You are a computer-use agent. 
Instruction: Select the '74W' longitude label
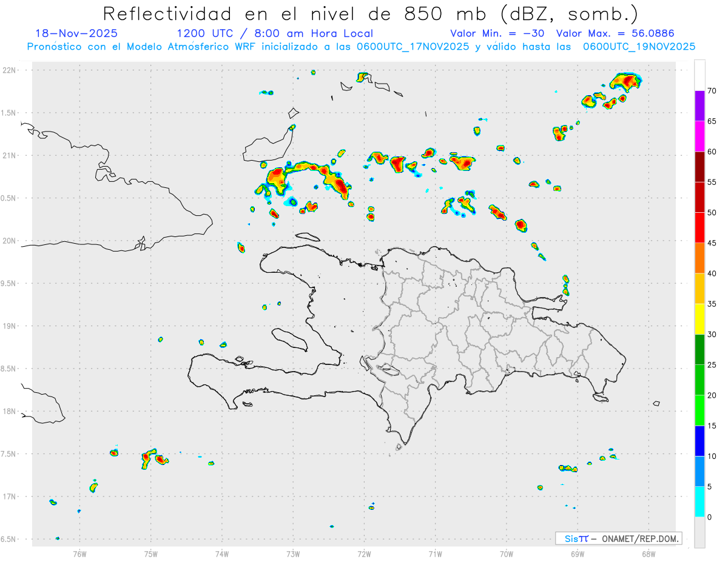point(222,553)
